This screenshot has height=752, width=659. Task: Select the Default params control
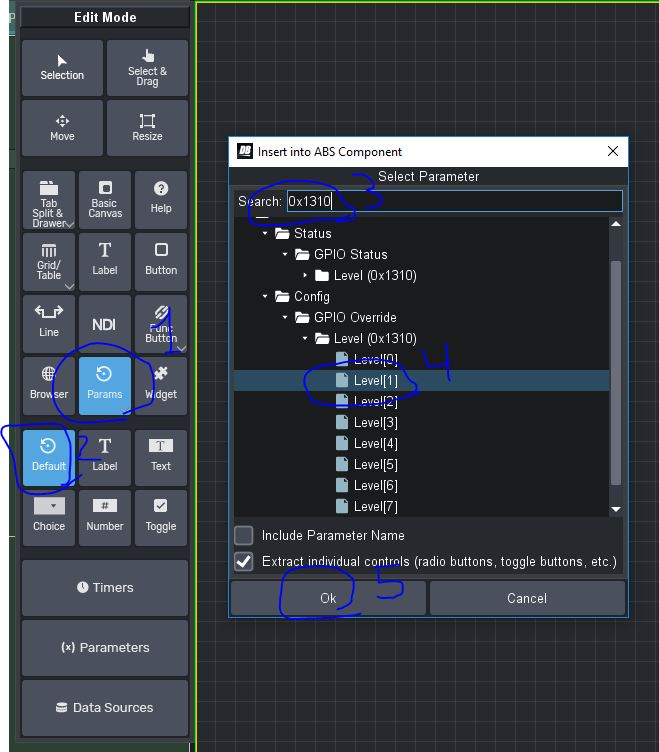49,458
